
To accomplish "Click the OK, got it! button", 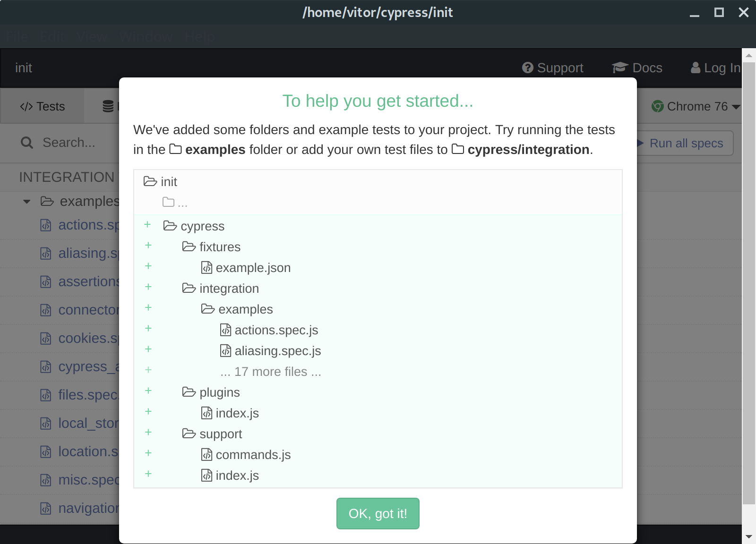I will (x=378, y=513).
